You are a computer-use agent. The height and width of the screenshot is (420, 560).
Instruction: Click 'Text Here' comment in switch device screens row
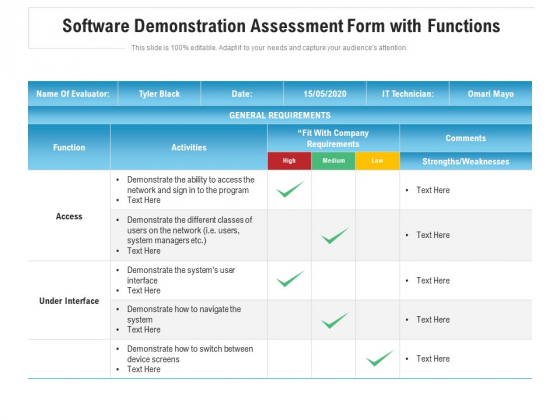(x=433, y=359)
